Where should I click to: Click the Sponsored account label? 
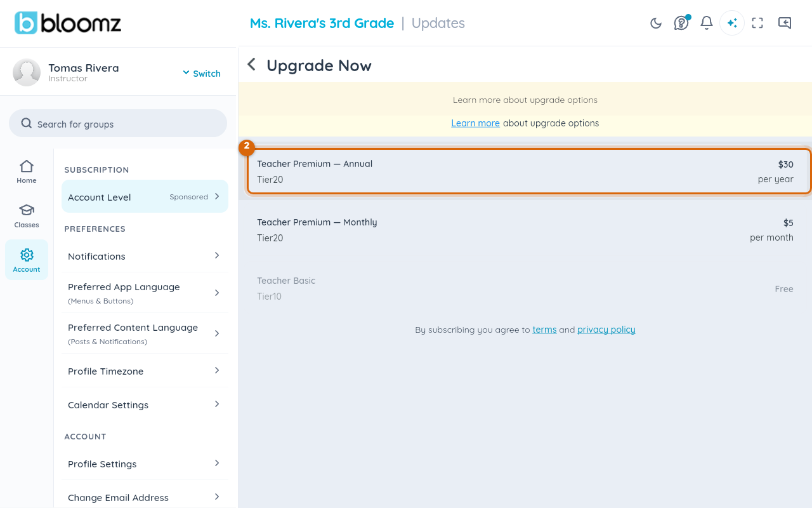(x=188, y=197)
